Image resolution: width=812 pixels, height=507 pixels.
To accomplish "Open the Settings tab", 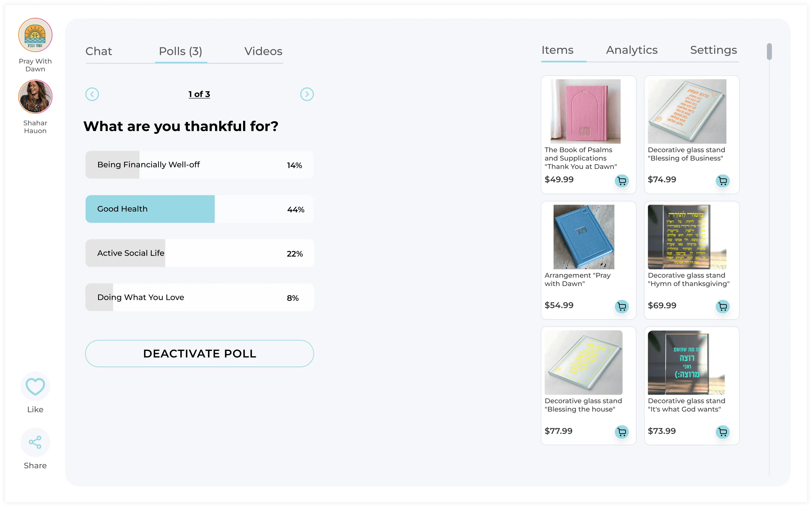I will coord(713,50).
